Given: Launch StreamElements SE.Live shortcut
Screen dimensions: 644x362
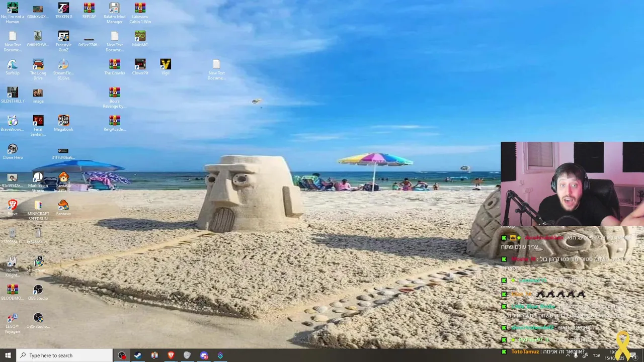Looking at the screenshot, I should click(x=63, y=69).
